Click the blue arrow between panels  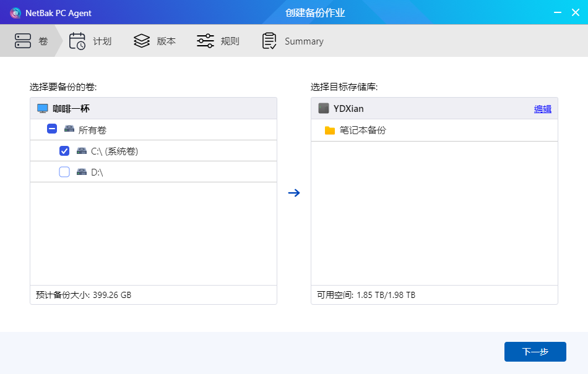pos(294,193)
